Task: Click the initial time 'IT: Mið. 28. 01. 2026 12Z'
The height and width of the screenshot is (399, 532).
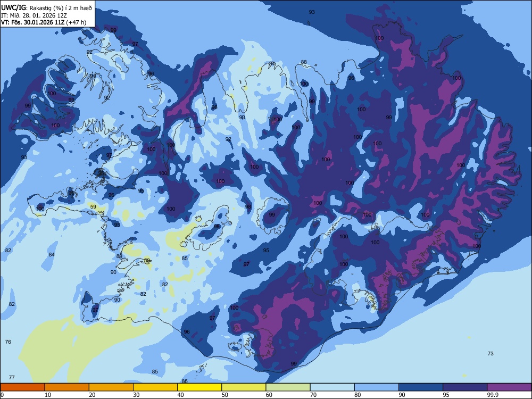Action: 34,15
